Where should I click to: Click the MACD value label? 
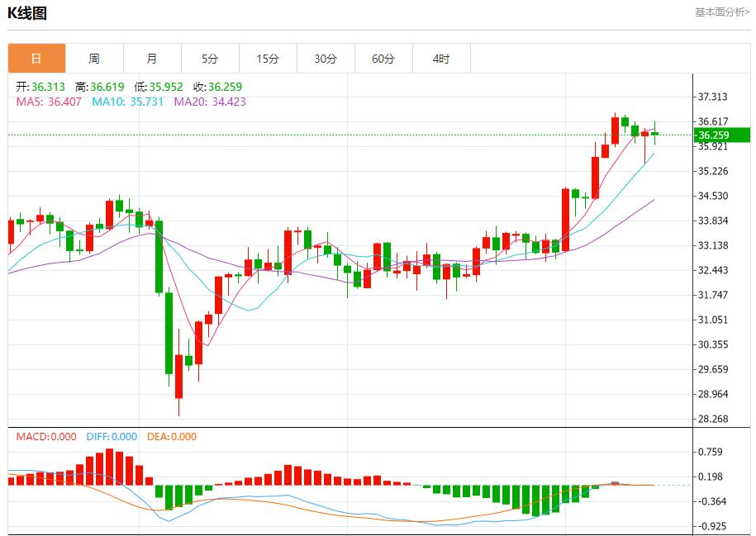click(x=46, y=437)
